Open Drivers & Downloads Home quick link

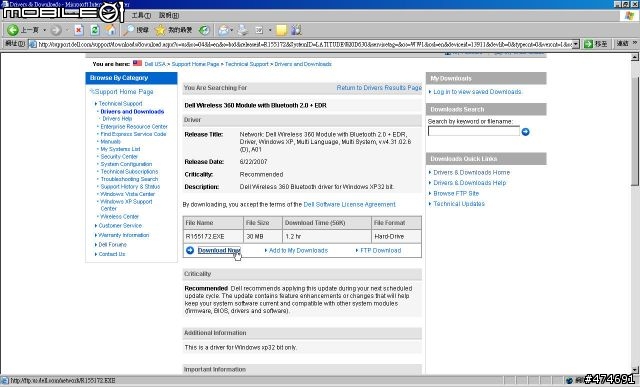pyautogui.click(x=471, y=172)
